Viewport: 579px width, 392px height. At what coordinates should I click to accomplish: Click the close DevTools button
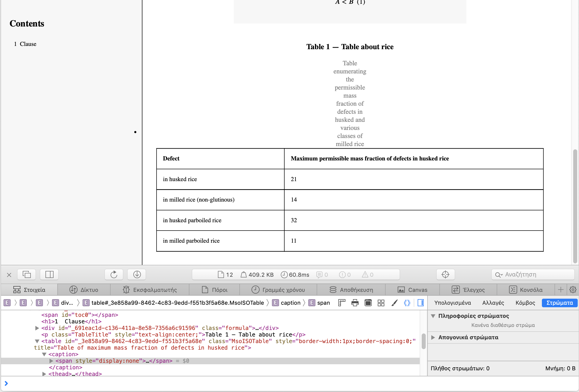[x=9, y=274]
